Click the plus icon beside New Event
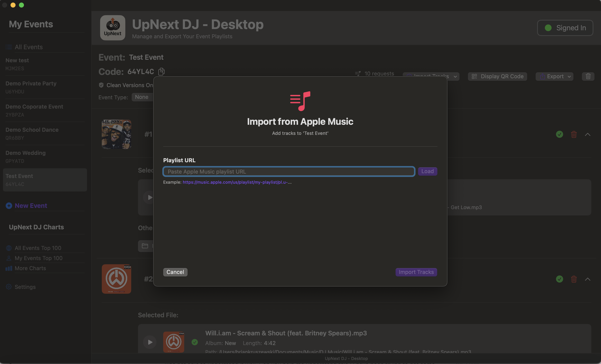601x364 pixels. [x=9, y=206]
